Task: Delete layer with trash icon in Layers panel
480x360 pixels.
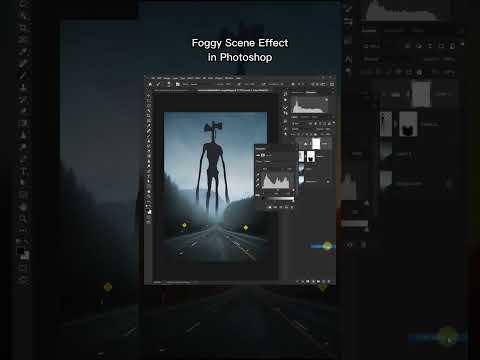Action: pos(328,281)
